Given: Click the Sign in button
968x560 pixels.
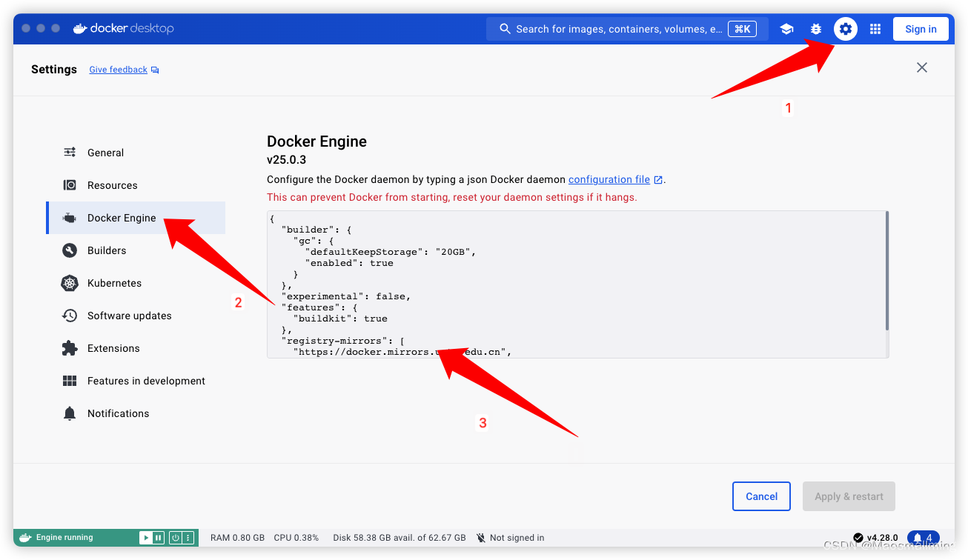Looking at the screenshot, I should (921, 29).
